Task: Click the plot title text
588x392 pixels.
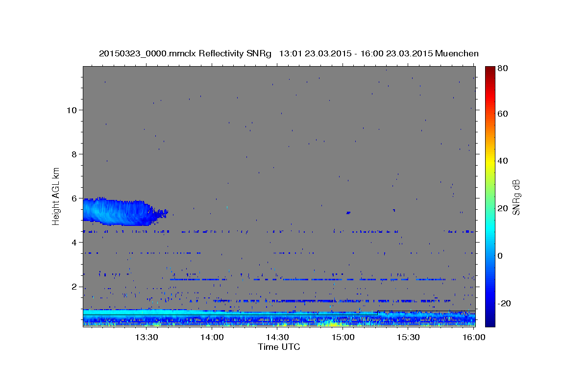Action: tap(289, 53)
